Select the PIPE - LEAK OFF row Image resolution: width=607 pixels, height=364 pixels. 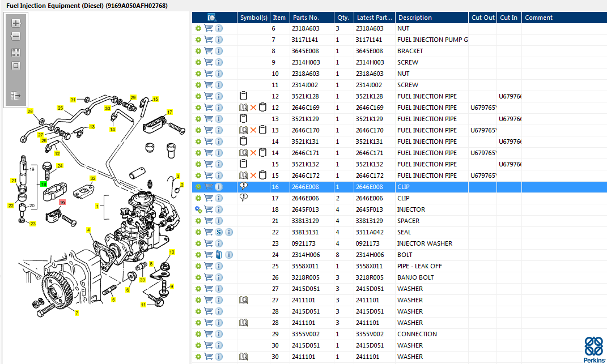pyautogui.click(x=419, y=266)
